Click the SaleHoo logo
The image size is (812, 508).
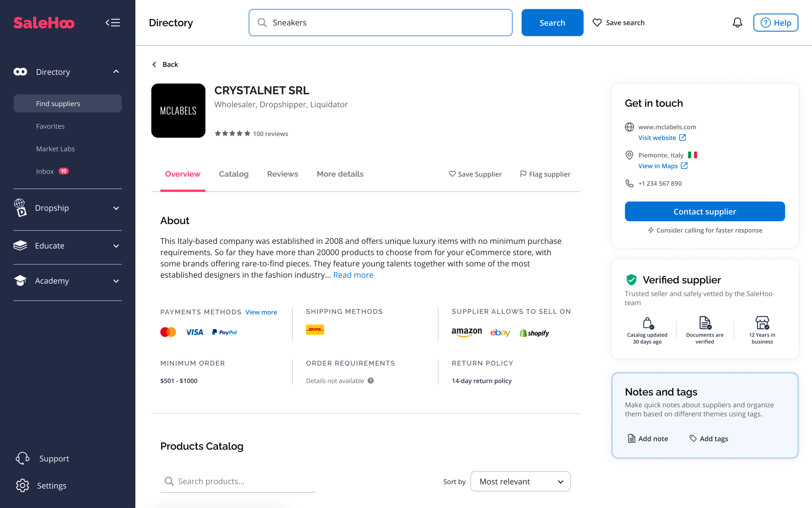click(44, 23)
